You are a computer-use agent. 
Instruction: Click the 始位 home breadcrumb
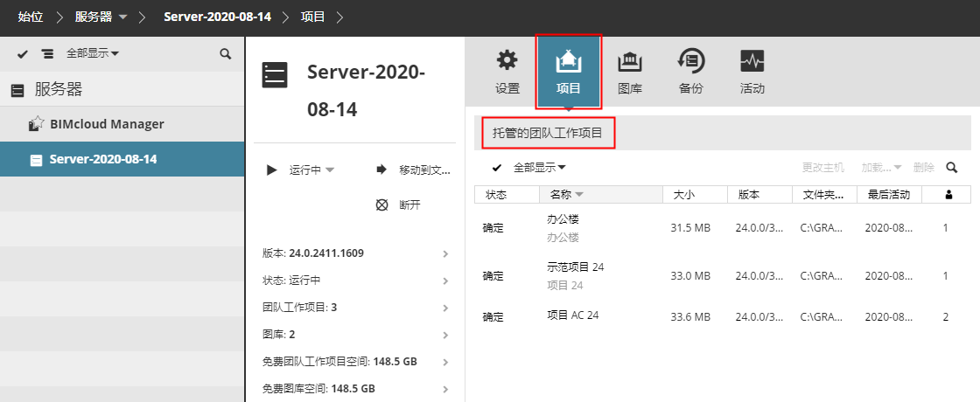[30, 17]
